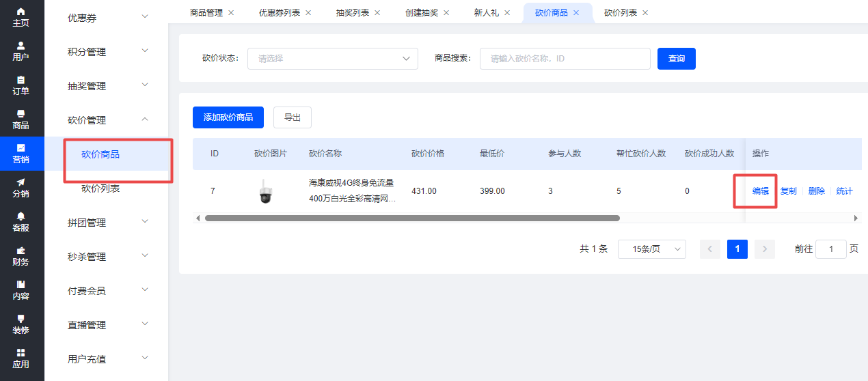Open the 砍价状态 status dropdown
This screenshot has height=381, width=868.
pos(332,59)
